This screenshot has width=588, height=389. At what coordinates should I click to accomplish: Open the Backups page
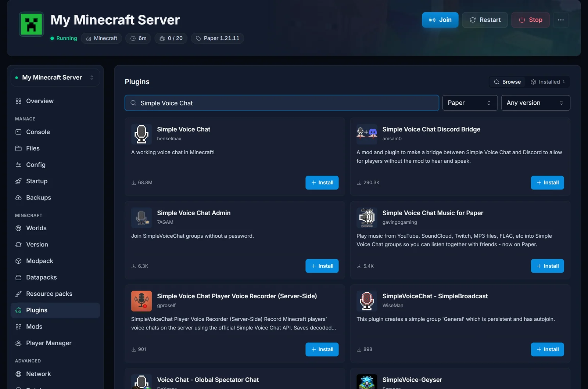[55, 198]
